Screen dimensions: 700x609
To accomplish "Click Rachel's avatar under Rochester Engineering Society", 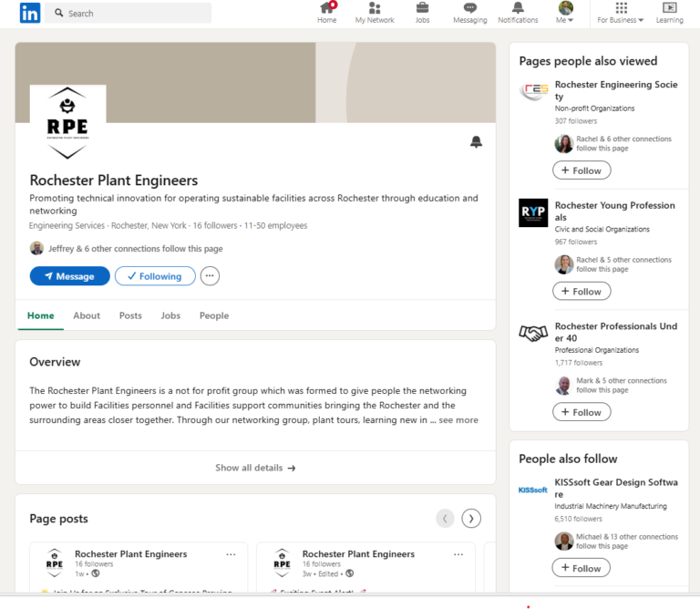I will pyautogui.click(x=564, y=144).
